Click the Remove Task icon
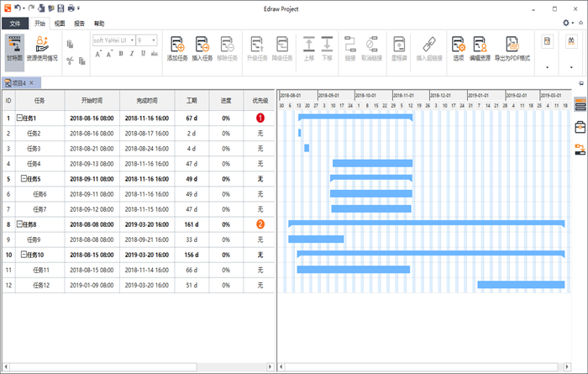Image resolution: width=588 pixels, height=374 pixels. [228, 45]
